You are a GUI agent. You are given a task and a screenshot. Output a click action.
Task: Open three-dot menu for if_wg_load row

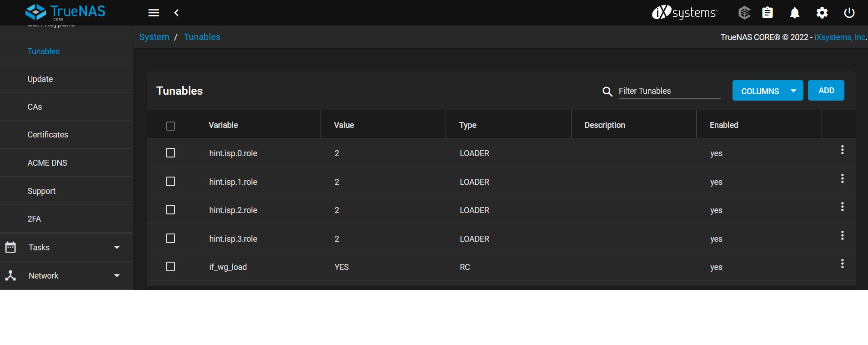(x=843, y=264)
